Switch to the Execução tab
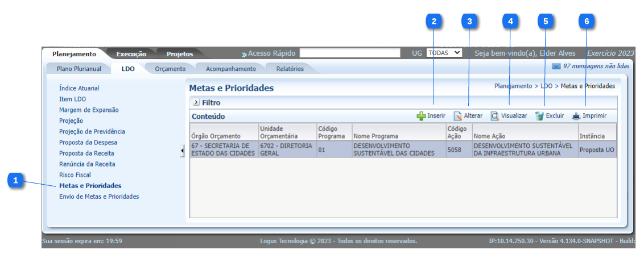The height and width of the screenshot is (258, 644). tap(131, 54)
